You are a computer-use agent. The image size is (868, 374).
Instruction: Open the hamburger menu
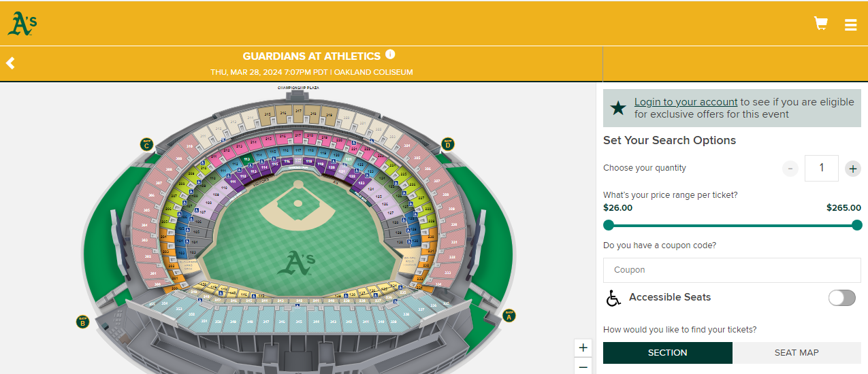pos(850,24)
